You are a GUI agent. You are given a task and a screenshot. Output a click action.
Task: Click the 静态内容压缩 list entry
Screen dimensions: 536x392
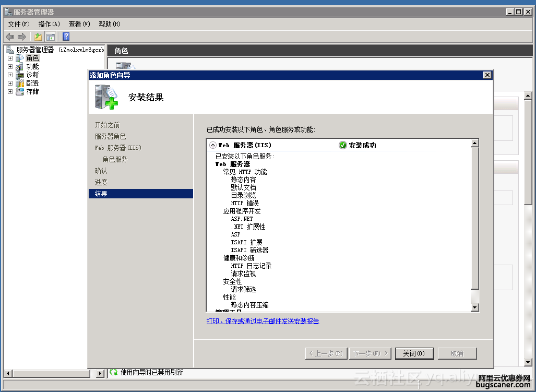249,305
